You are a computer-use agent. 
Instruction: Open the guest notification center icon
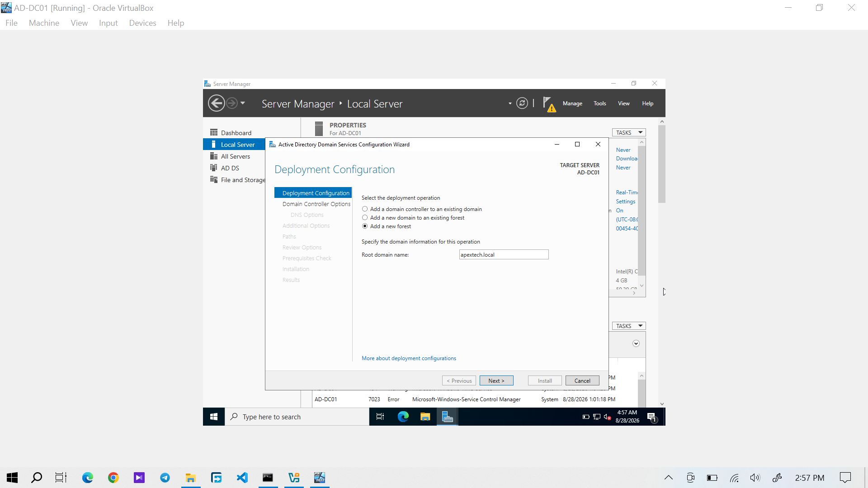652,417
